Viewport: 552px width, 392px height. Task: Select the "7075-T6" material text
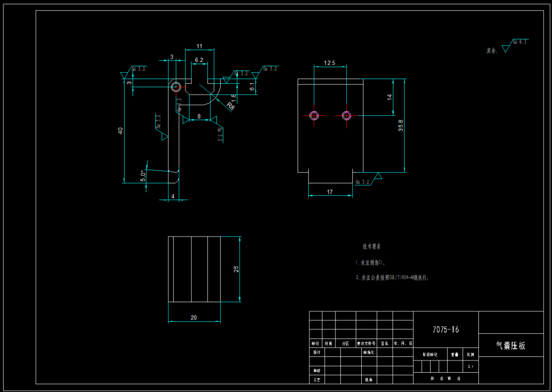446,330
